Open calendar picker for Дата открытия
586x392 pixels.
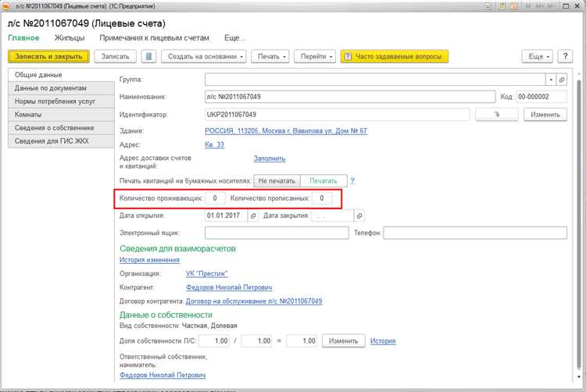pos(252,216)
